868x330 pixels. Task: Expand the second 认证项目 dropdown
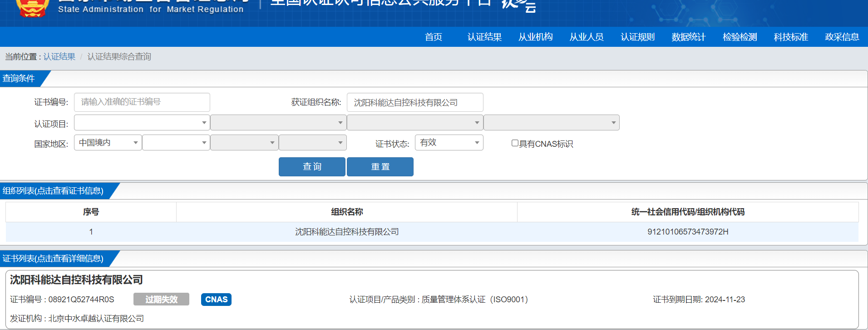tap(278, 123)
